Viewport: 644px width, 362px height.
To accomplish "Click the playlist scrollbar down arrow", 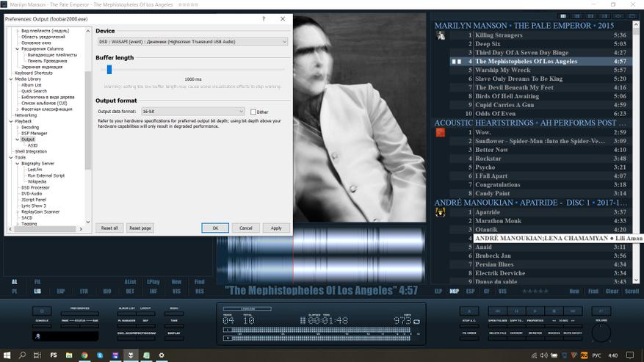I will pos(636,280).
